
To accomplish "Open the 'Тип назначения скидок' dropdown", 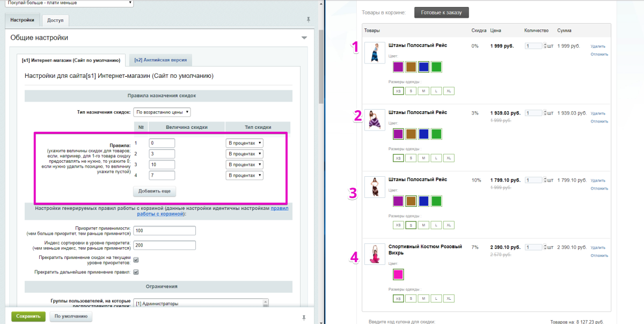I will (162, 112).
